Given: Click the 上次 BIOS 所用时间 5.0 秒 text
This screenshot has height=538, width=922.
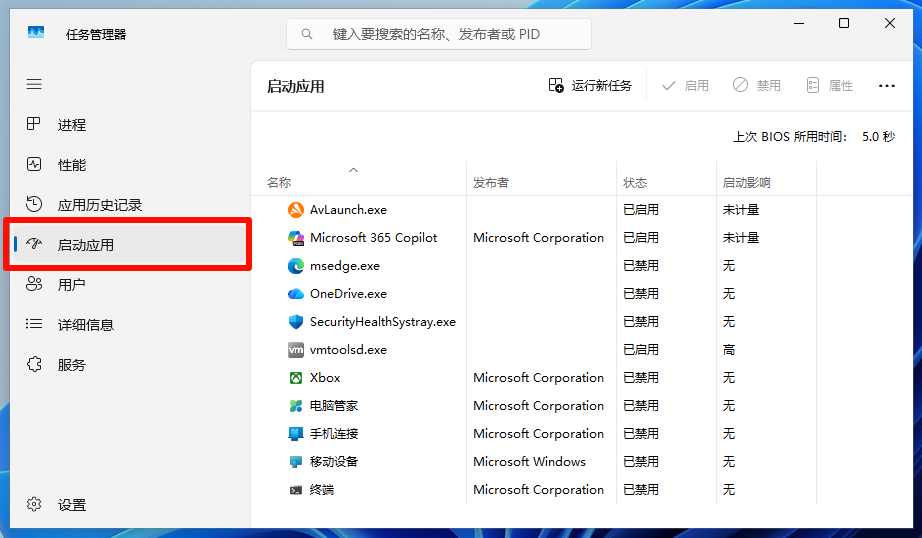Looking at the screenshot, I should pos(814,136).
